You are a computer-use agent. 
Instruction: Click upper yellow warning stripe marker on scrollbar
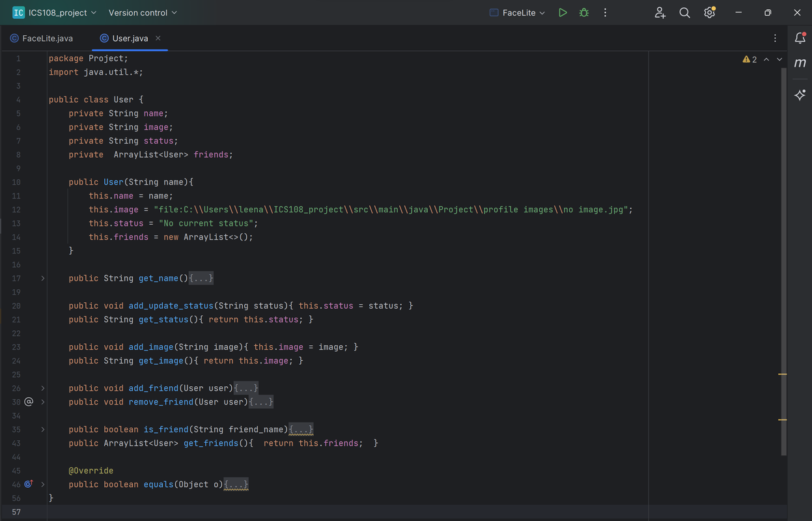pos(783,374)
